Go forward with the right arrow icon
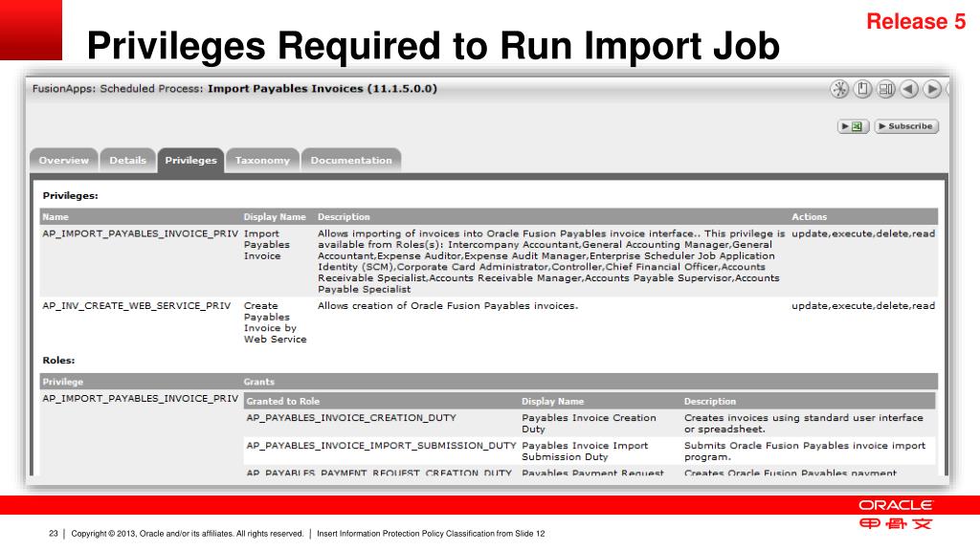980x551 pixels. 932,89
